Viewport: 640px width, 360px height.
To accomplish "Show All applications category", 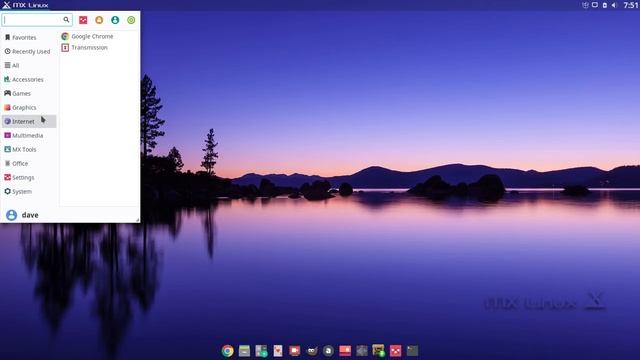I will coord(29,65).
